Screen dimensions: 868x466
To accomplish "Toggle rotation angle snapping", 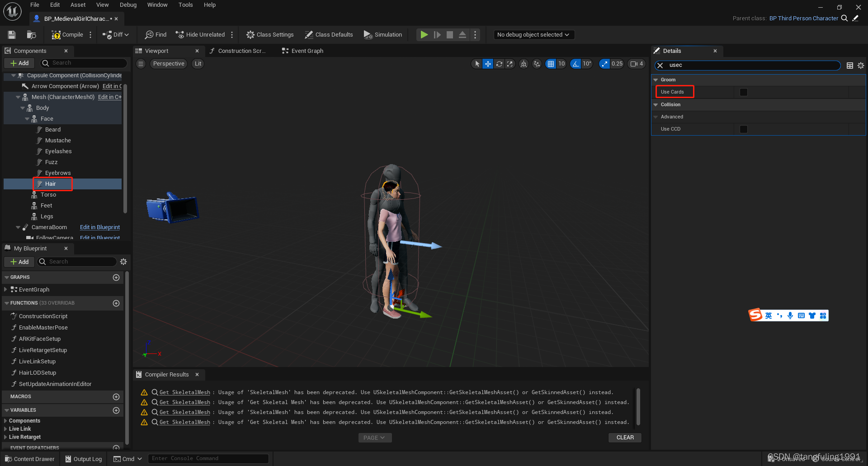I will [576, 64].
